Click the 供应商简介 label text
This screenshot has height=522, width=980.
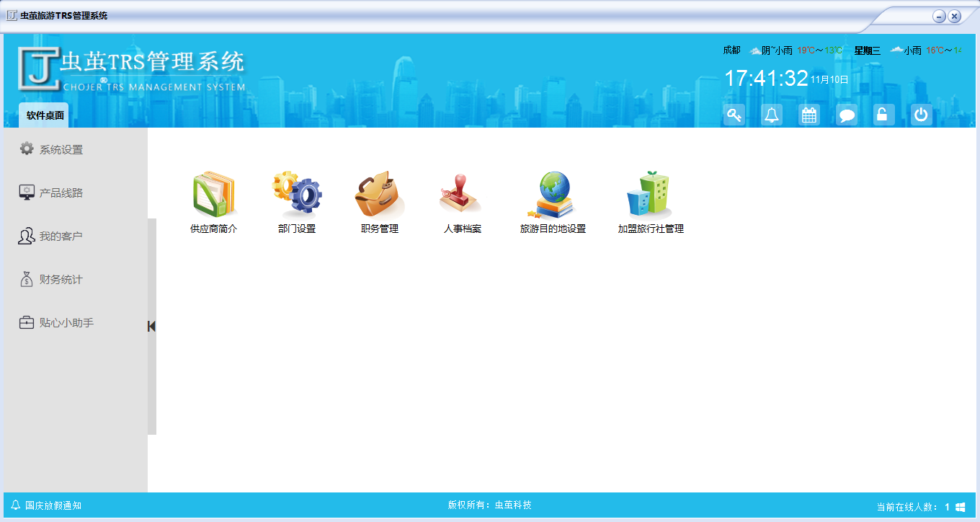(x=214, y=229)
